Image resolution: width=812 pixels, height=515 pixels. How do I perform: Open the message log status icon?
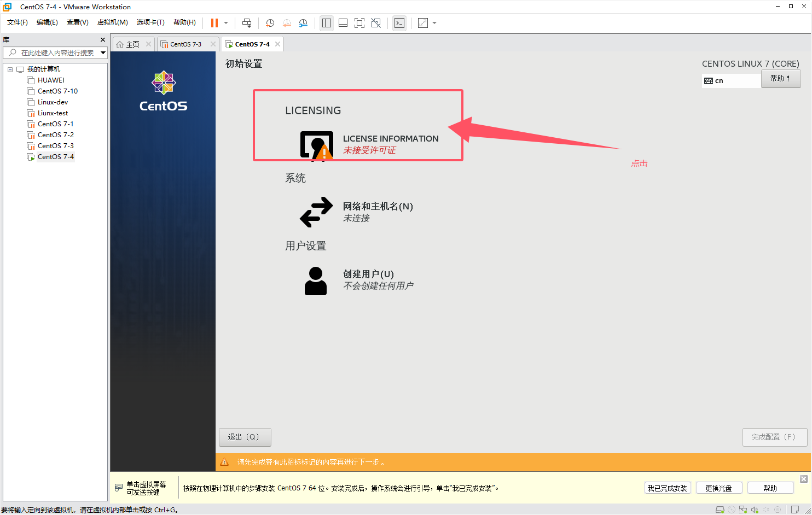click(795, 510)
